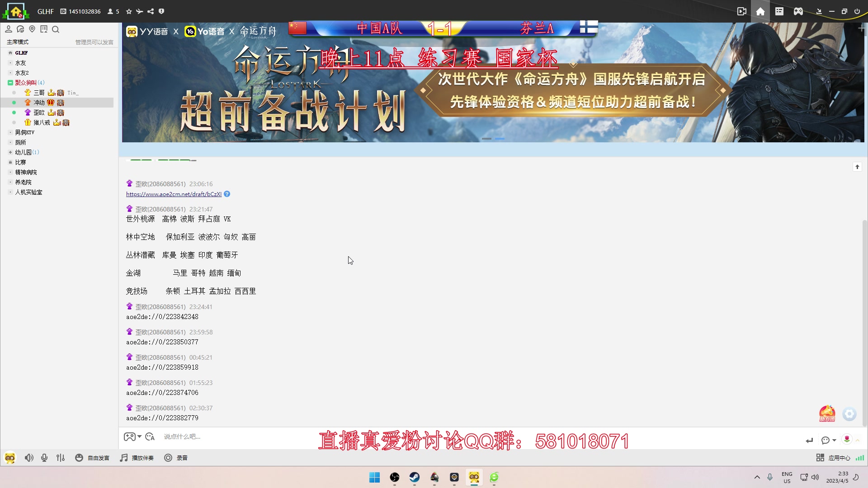
Task: Open the taskbar clock 2:33
Action: tap(837, 477)
